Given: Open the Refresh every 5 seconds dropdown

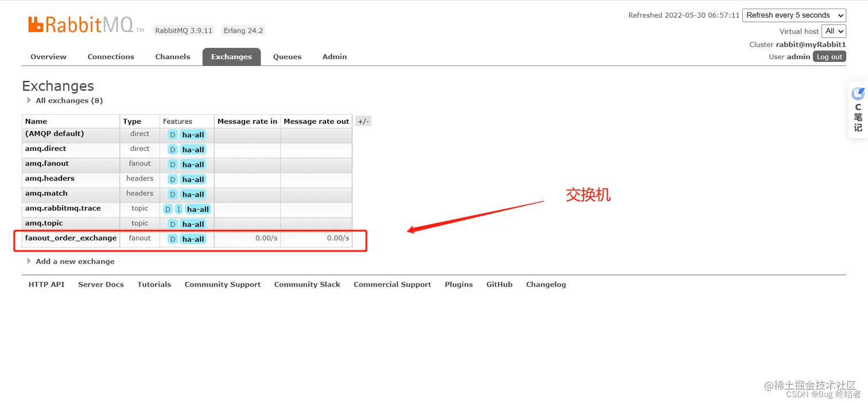Looking at the screenshot, I should [794, 15].
